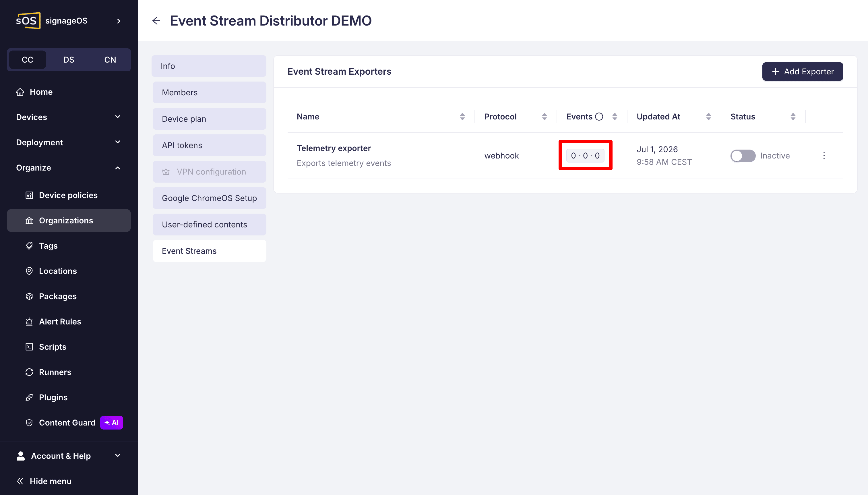Image resolution: width=868 pixels, height=495 pixels.
Task: Switch to the CC tab
Action: tap(28, 59)
